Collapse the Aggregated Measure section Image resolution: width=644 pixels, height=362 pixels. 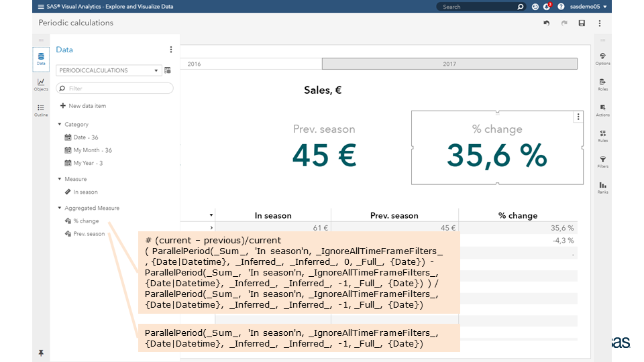[60, 208]
